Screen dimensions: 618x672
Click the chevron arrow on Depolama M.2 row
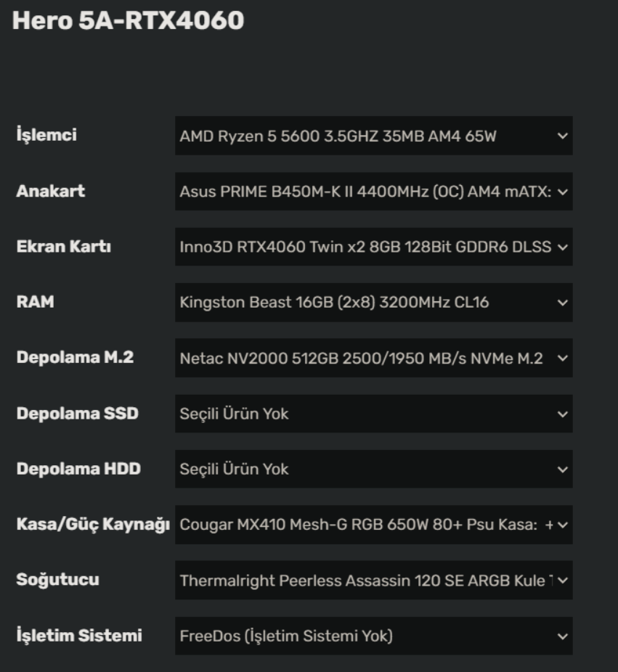[x=563, y=358]
